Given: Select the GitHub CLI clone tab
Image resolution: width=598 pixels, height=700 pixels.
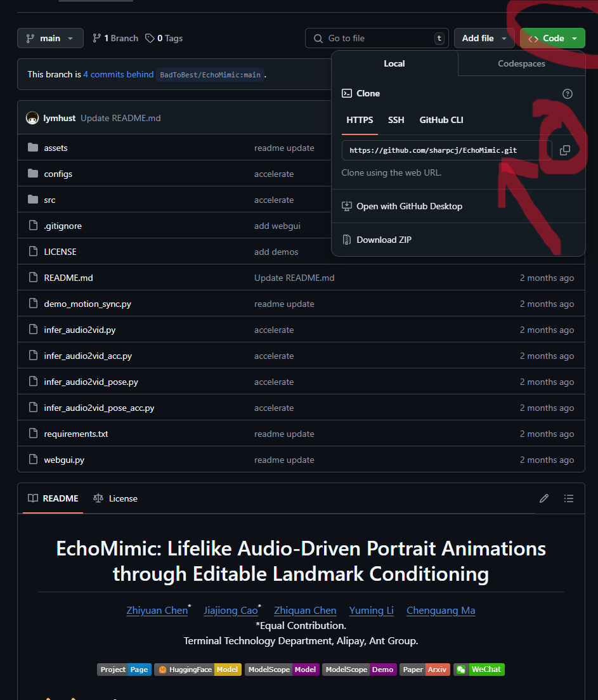Looking at the screenshot, I should pyautogui.click(x=441, y=120).
